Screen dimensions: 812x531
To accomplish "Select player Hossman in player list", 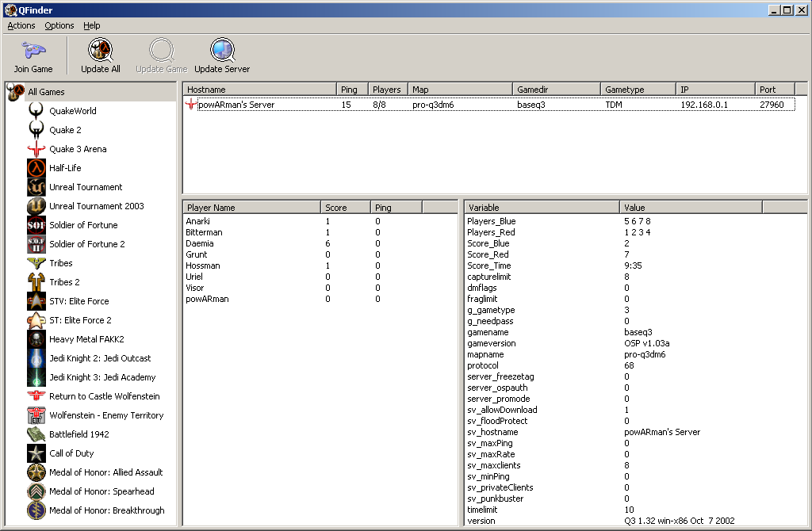I will coord(203,266).
